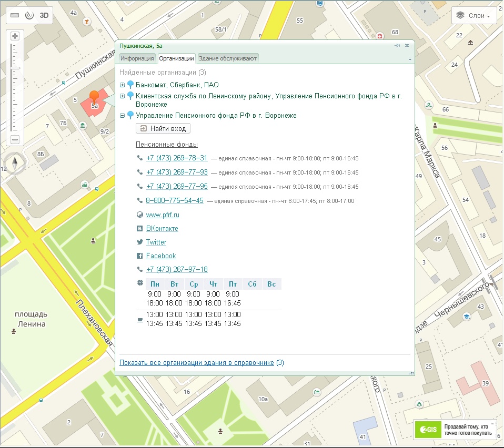Click the building numbered 10а on the map
The height and width of the screenshot is (448, 504).
click(x=263, y=399)
